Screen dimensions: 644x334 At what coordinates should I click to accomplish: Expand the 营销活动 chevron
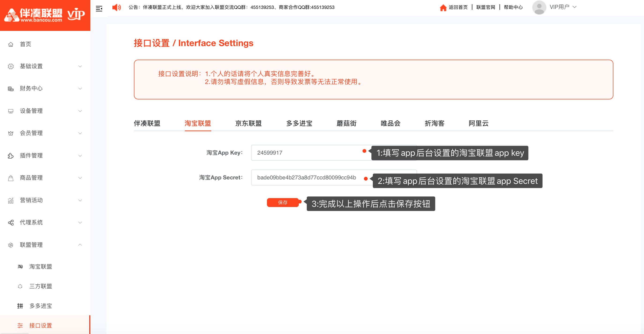click(80, 200)
